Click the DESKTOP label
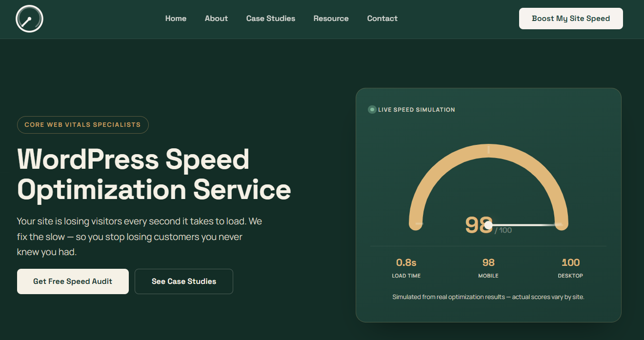Screen dimensions: 644x340 570,276
